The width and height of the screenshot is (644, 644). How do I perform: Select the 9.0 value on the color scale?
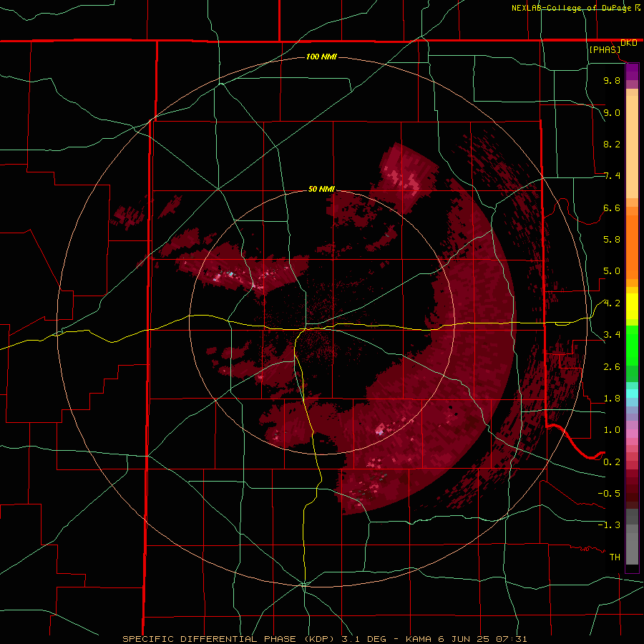[x=612, y=112]
